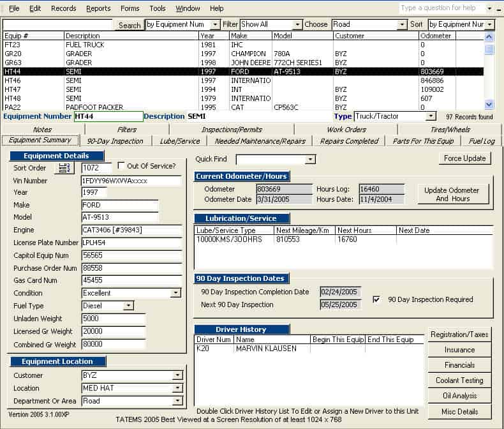Open the Tools menu

point(158,8)
